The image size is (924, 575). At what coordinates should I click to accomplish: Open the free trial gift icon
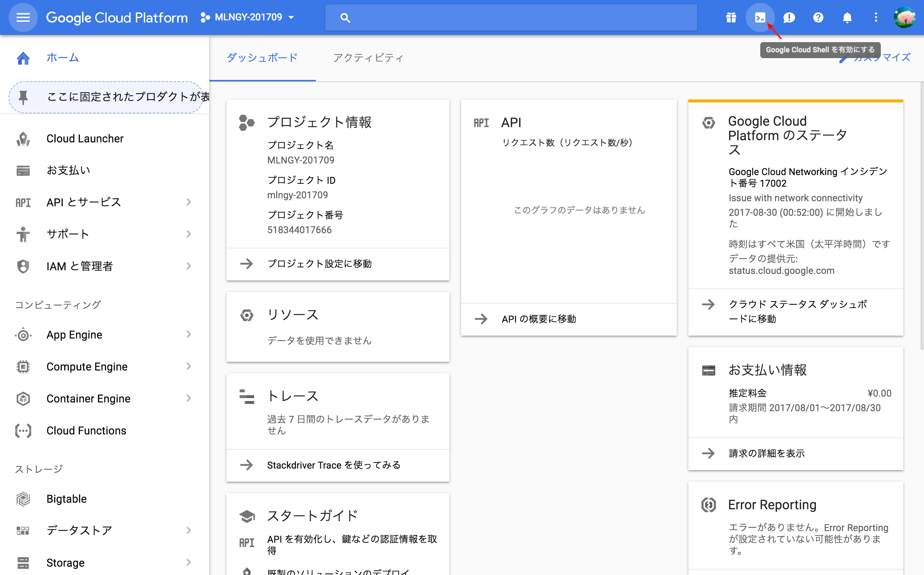click(731, 17)
